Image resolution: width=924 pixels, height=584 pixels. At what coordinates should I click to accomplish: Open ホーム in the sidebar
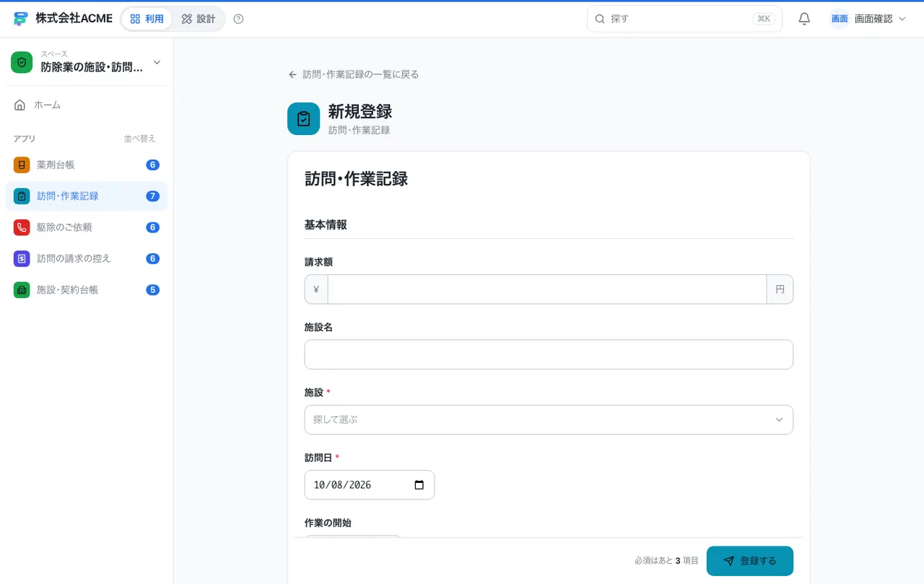[x=87, y=105]
